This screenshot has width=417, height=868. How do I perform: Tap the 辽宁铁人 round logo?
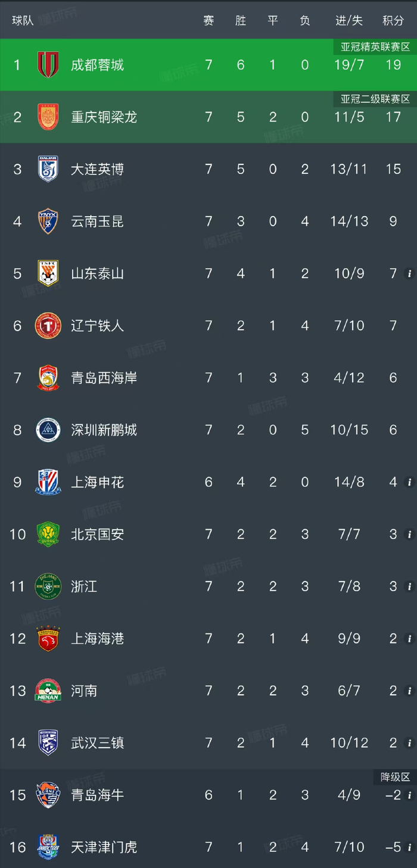click(x=48, y=326)
